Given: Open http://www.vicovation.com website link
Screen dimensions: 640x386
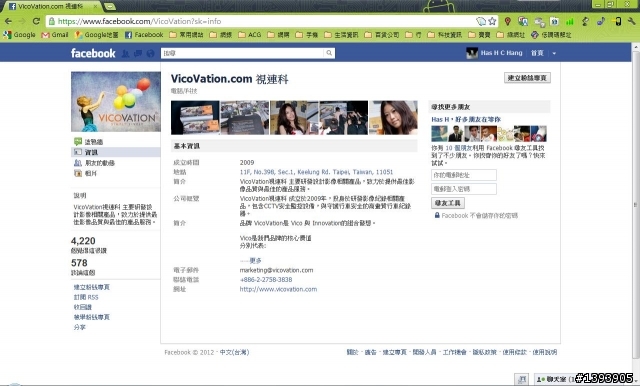Looking at the screenshot, I should [x=278, y=289].
